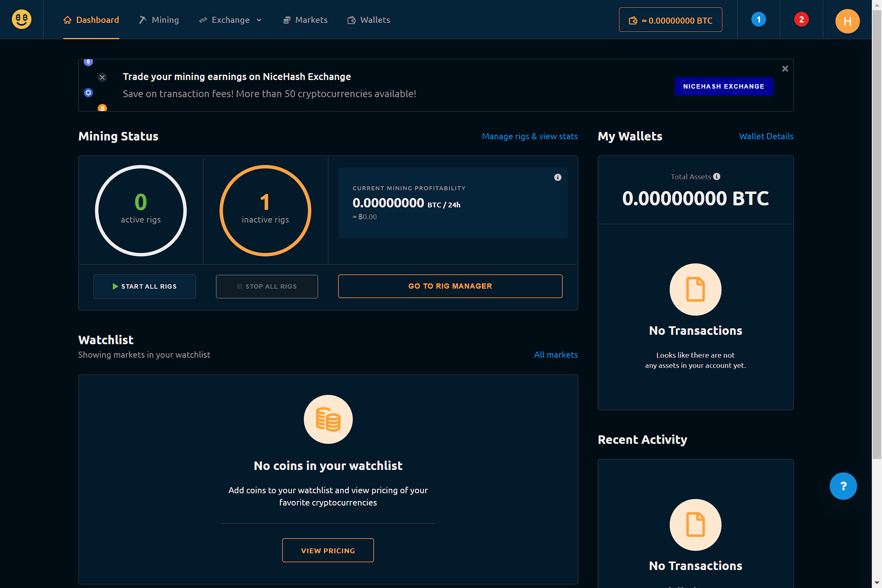Click the CURRENT MINING PROFITABILITY value
The image size is (882, 588).
click(x=406, y=203)
